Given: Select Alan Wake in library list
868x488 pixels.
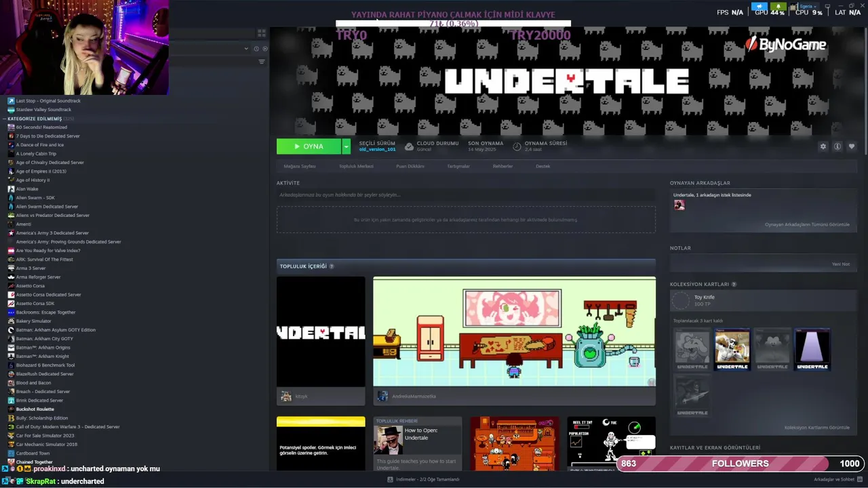Looking at the screenshot, I should pyautogui.click(x=27, y=189).
